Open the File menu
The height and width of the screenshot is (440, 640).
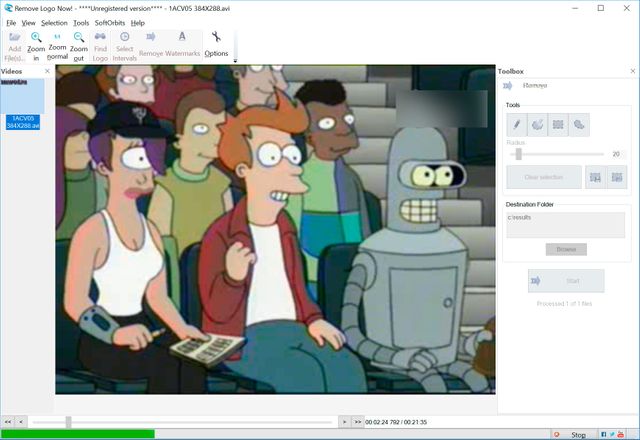[11, 22]
